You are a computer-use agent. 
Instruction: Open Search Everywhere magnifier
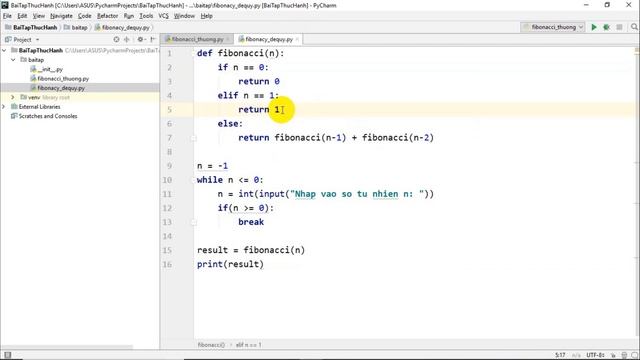point(634,27)
